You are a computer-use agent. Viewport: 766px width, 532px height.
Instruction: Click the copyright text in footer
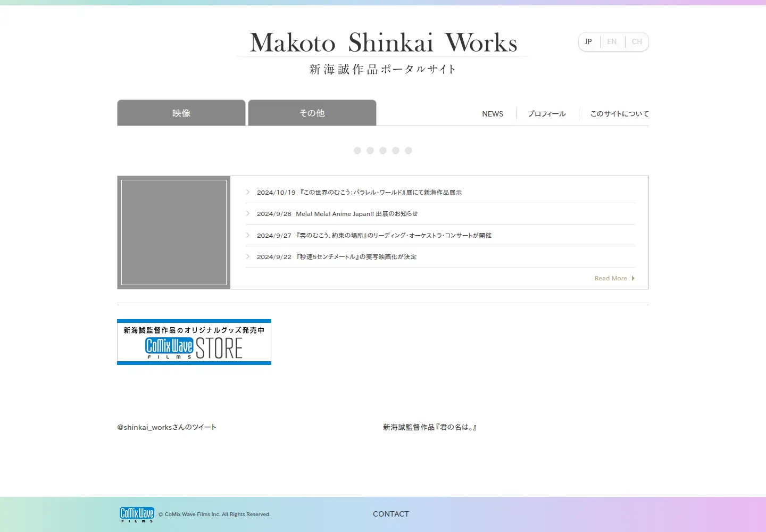pyautogui.click(x=215, y=514)
